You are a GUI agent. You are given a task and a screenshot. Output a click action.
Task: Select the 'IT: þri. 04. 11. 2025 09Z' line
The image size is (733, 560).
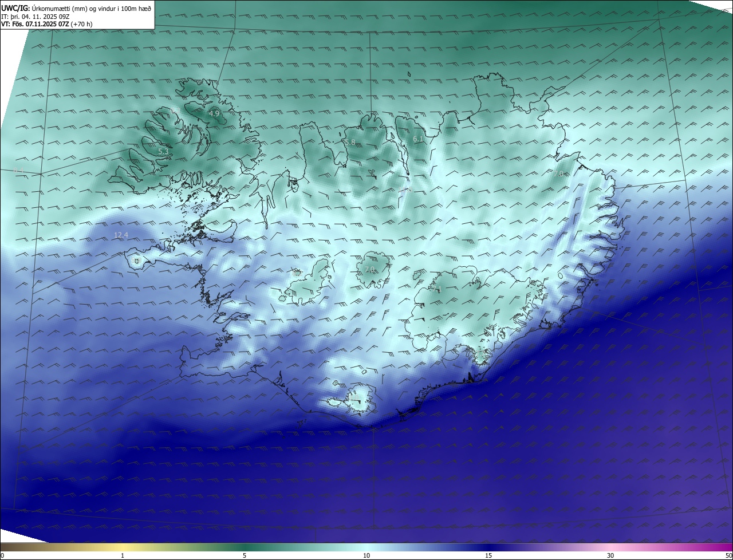coord(35,16)
